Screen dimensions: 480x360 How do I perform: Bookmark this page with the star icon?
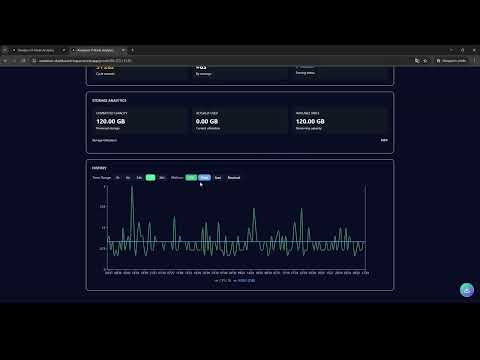pyautogui.click(x=425, y=61)
